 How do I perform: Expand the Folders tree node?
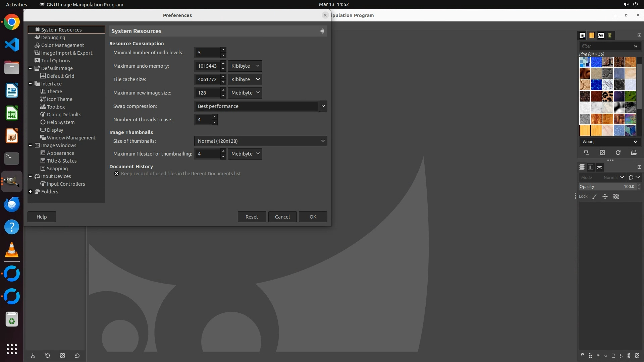point(31,192)
